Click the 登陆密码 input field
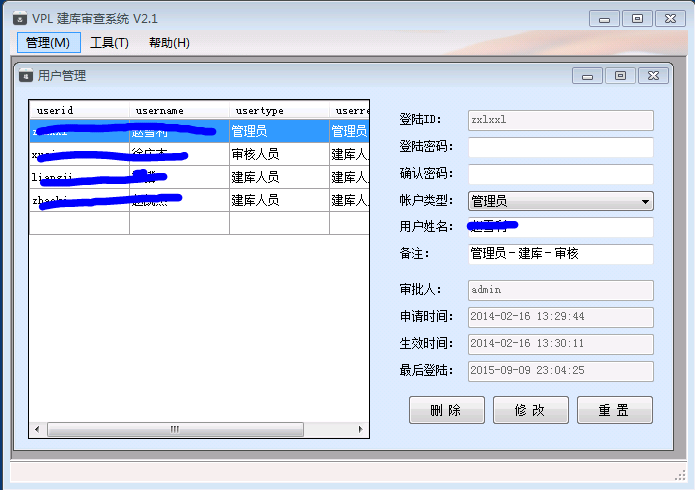 [x=561, y=147]
